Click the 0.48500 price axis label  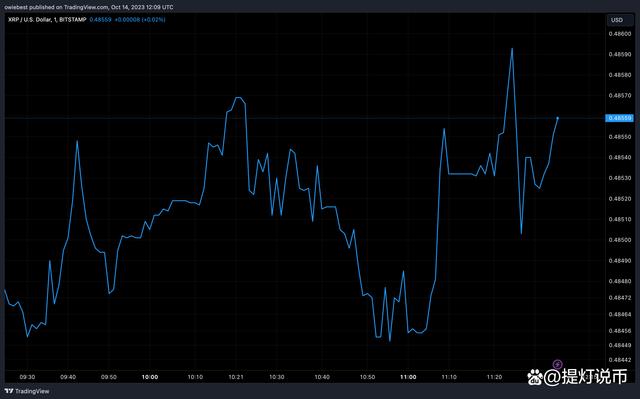(620, 240)
